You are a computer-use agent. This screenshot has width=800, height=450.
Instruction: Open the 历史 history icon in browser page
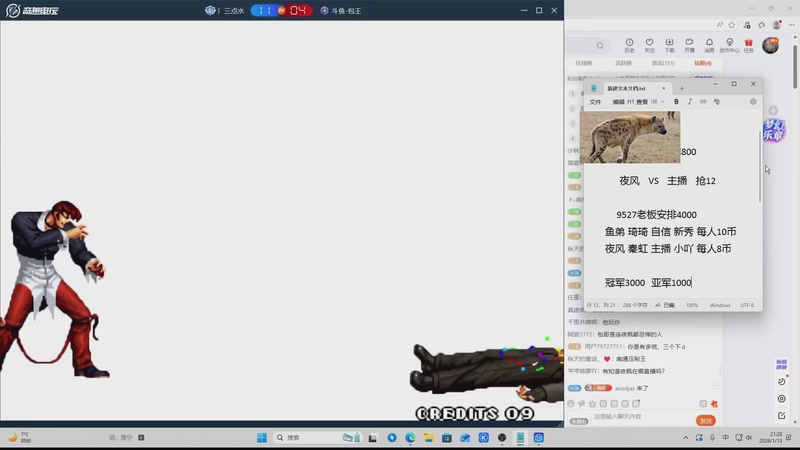[630, 45]
